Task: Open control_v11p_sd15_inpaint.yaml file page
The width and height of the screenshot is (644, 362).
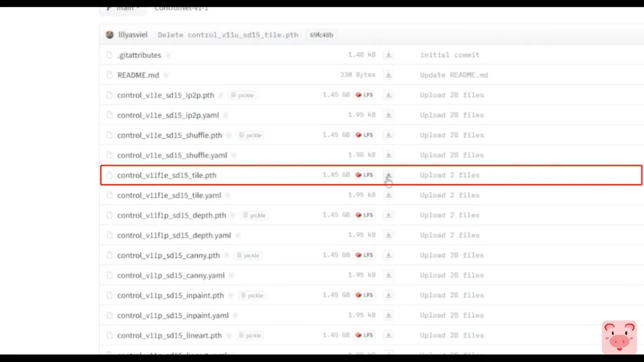Action: coord(173,315)
